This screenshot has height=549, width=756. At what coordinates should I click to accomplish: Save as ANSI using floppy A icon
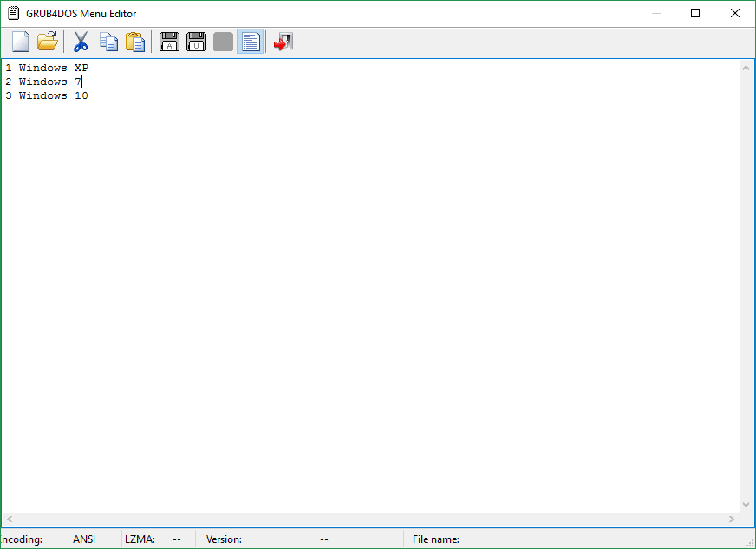pos(169,42)
